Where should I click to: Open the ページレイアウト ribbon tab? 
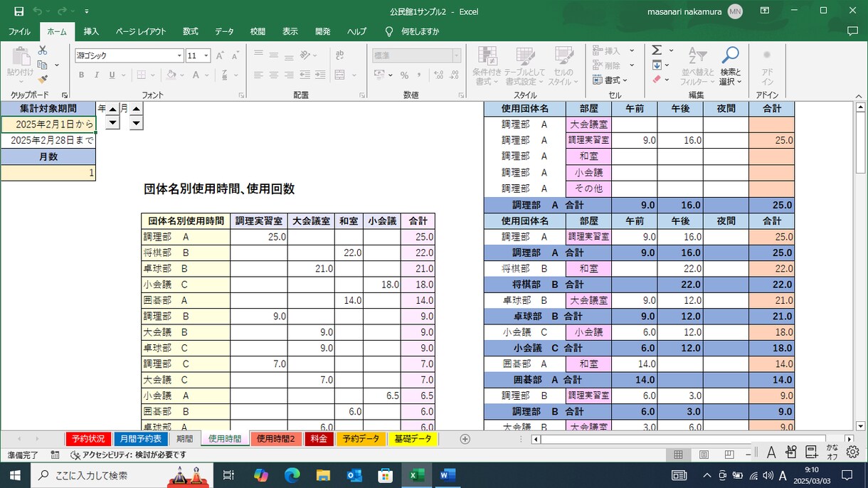pyautogui.click(x=141, y=31)
